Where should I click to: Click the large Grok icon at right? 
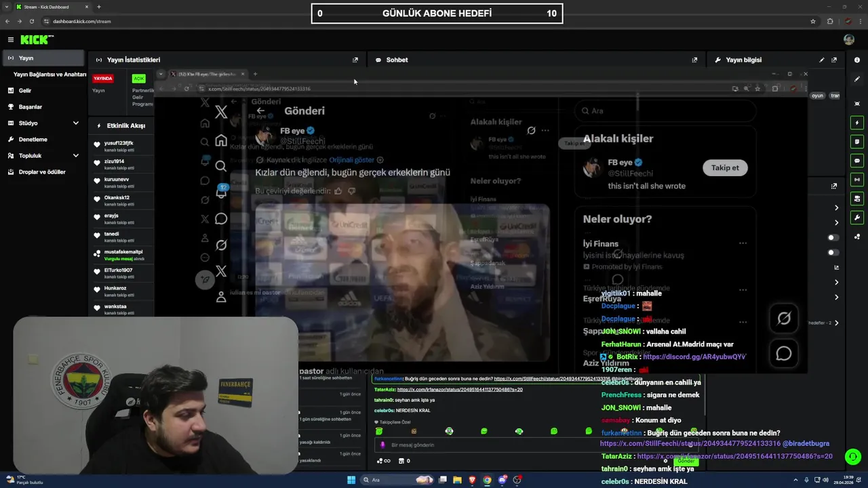click(784, 318)
